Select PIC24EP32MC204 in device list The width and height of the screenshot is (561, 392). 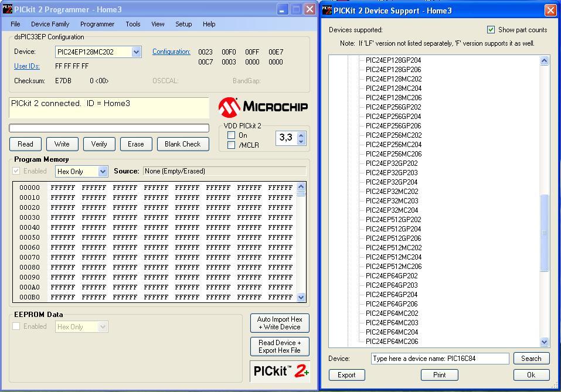click(x=392, y=210)
